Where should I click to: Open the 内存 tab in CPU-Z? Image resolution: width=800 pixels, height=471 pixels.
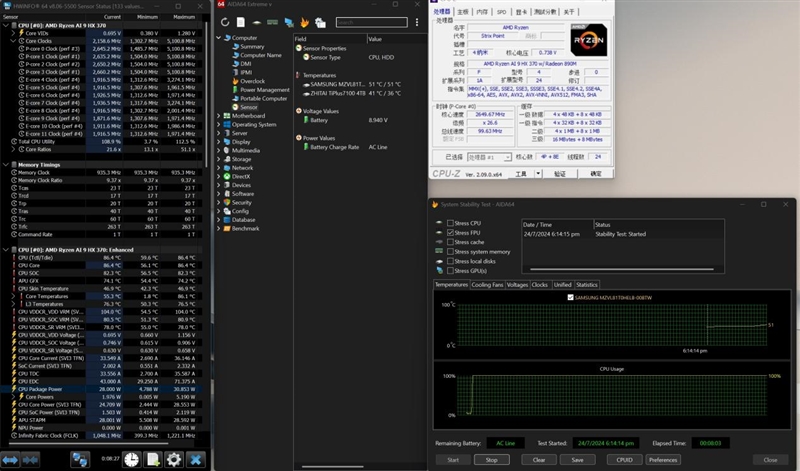tap(482, 12)
